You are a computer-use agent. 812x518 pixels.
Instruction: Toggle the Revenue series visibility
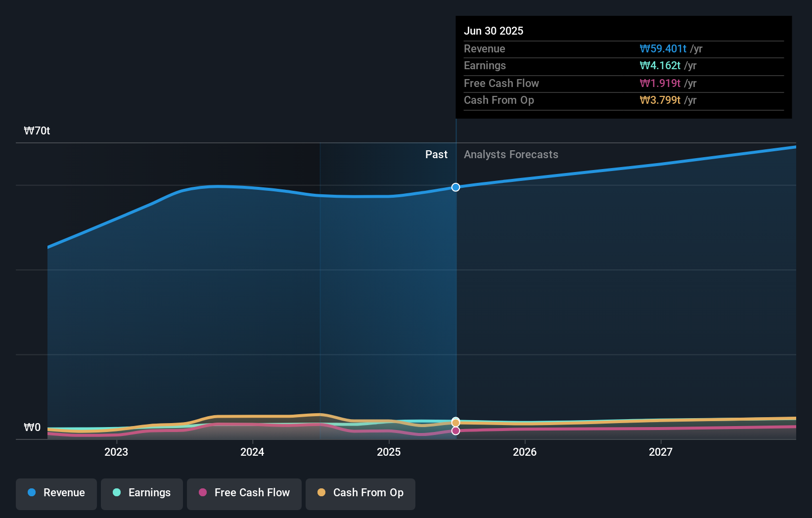[56, 493]
